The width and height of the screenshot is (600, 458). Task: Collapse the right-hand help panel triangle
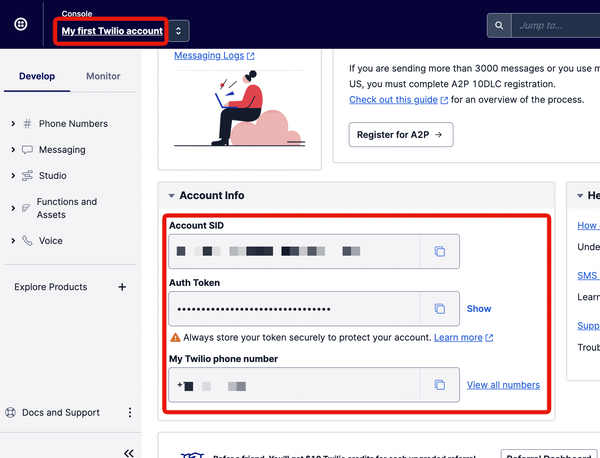click(x=580, y=196)
